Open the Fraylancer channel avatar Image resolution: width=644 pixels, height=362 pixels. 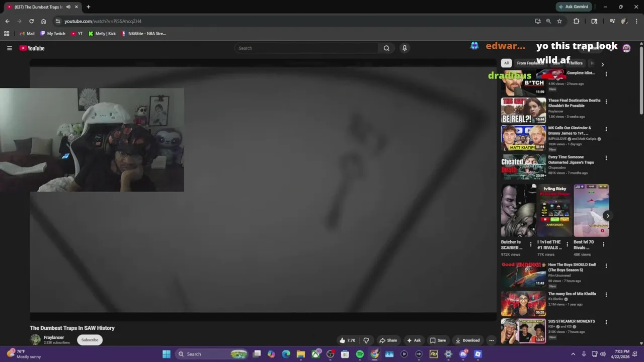pyautogui.click(x=35, y=340)
